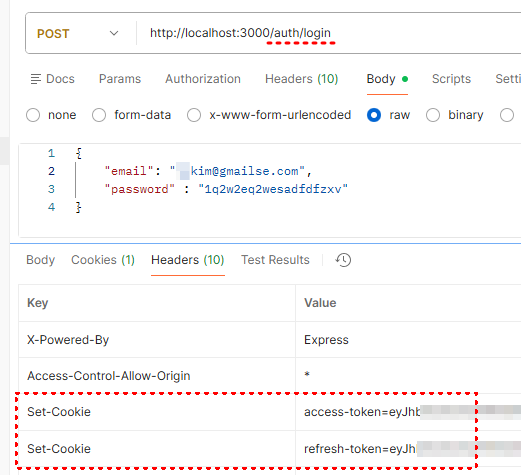
Task: Select x-www-form-urlencoded radio option
Action: pos(194,115)
